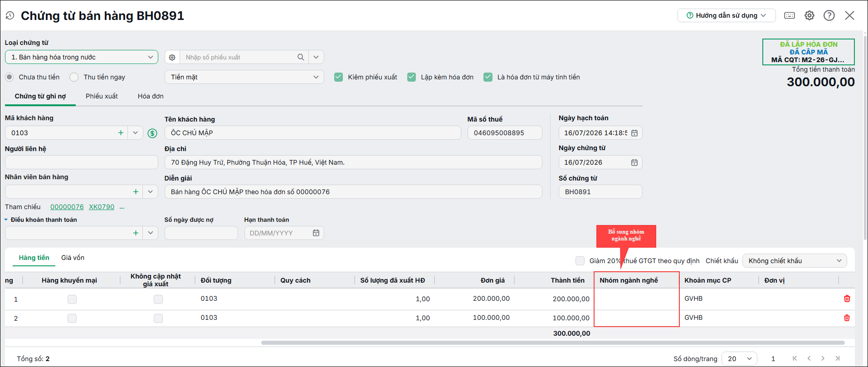Click the Thành tiền column header
This screenshot has height=367, width=868.
pos(567,280)
